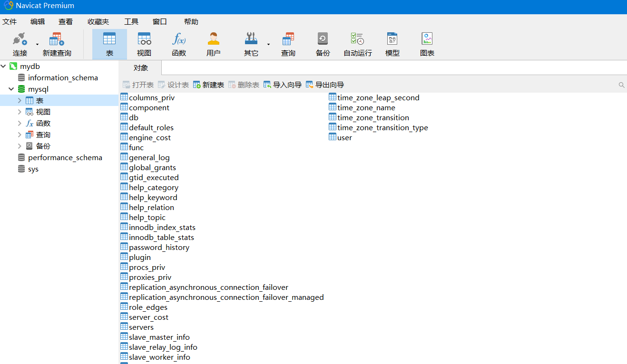The image size is (627, 364).
Task: Click table icon beside user
Action: coord(333,137)
